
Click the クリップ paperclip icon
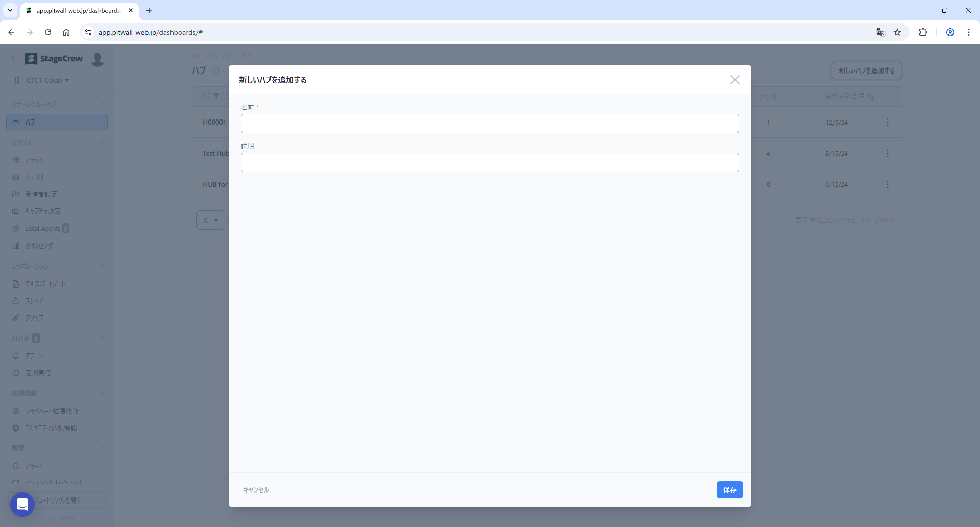tap(16, 318)
